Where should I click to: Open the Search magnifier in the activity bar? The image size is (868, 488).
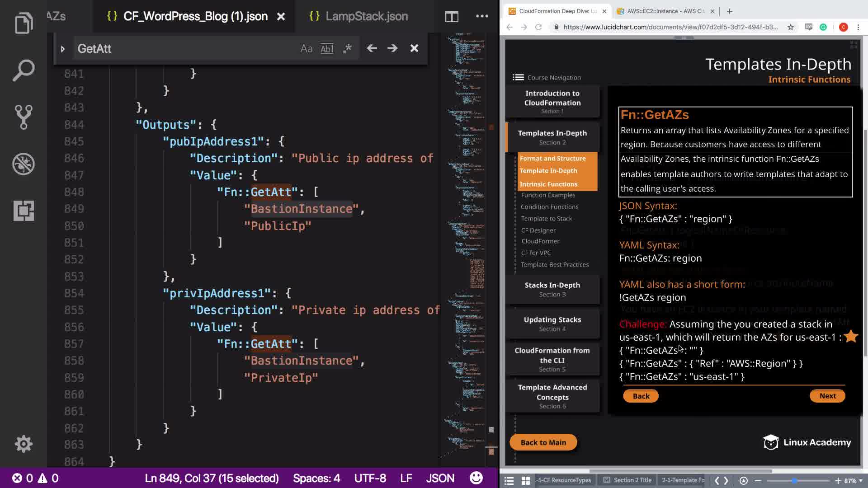click(x=24, y=70)
